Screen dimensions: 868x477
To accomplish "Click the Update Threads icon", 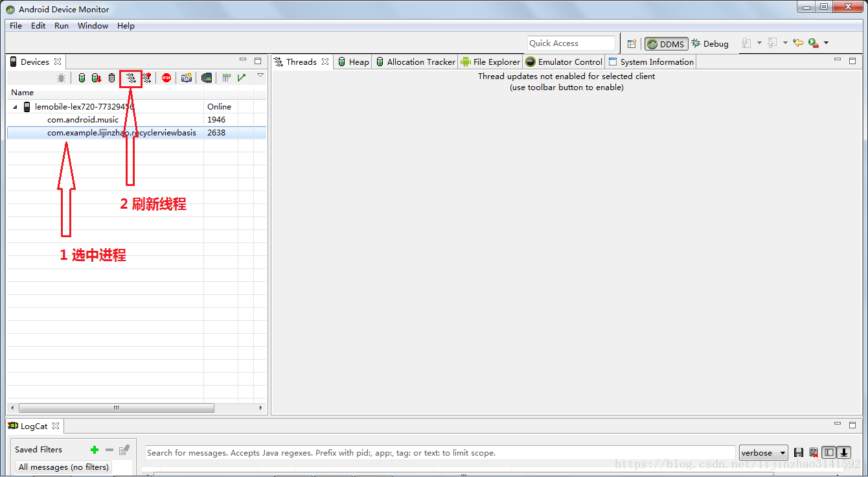I will pos(131,78).
